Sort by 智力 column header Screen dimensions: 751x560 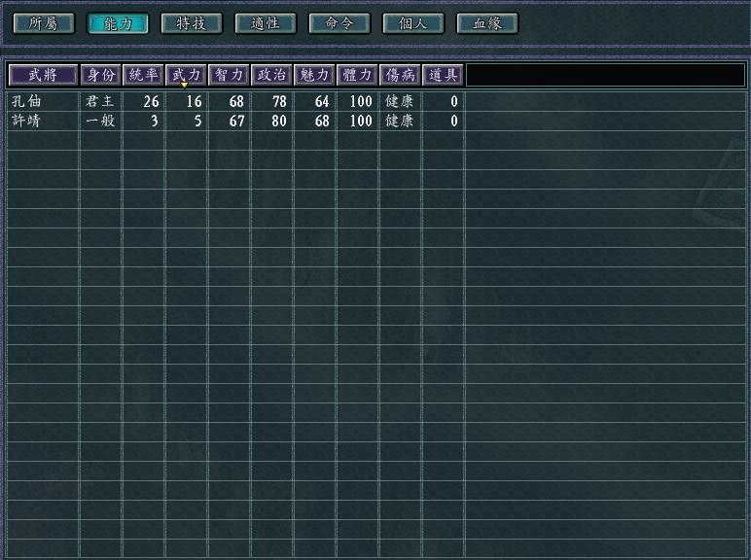(x=229, y=75)
